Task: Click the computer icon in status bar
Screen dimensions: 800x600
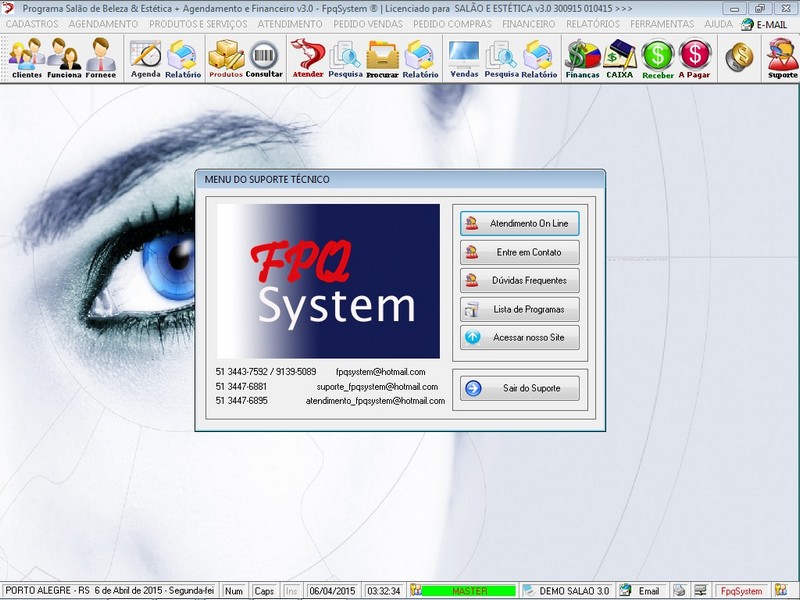Action: (701, 590)
